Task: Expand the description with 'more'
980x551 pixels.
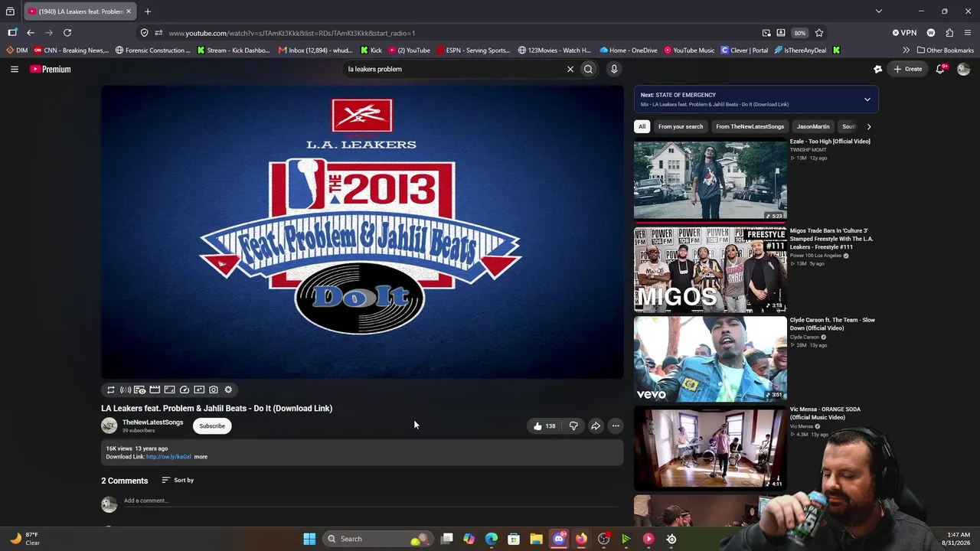Action: (x=201, y=457)
